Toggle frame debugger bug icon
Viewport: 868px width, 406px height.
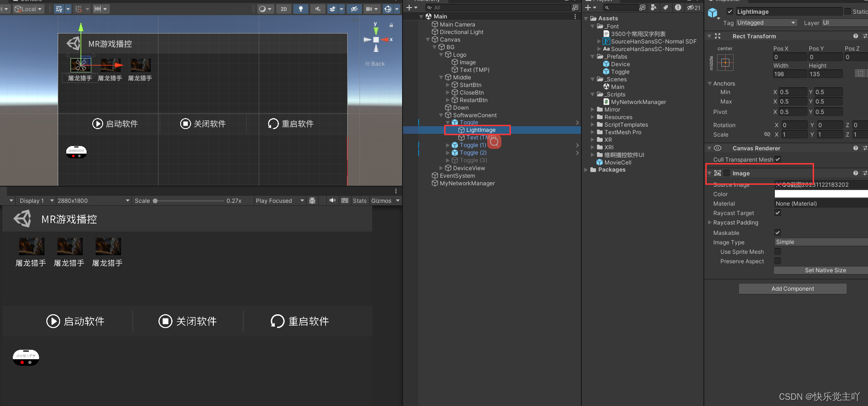(x=312, y=201)
